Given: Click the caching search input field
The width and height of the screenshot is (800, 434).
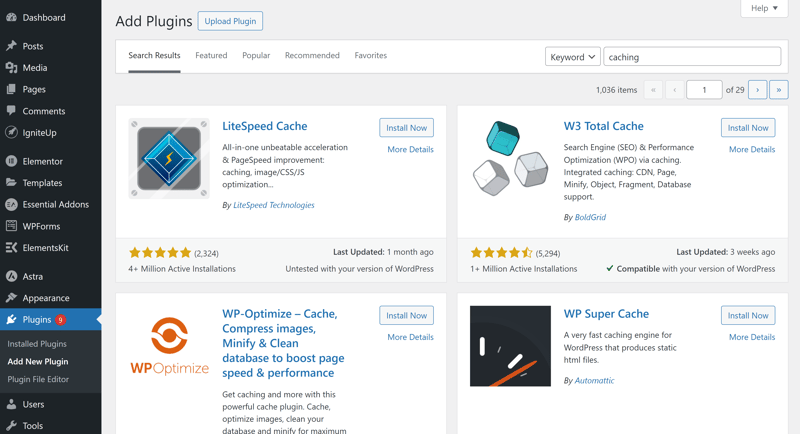Looking at the screenshot, I should click(x=692, y=57).
